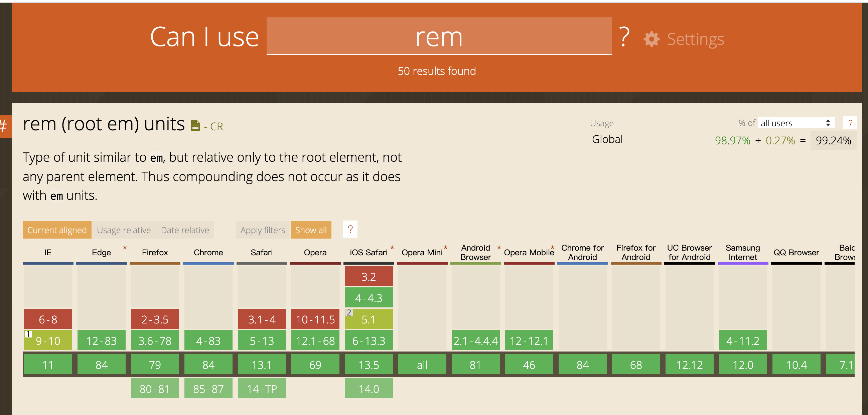
Task: Switch to Usage relative view
Action: (124, 230)
